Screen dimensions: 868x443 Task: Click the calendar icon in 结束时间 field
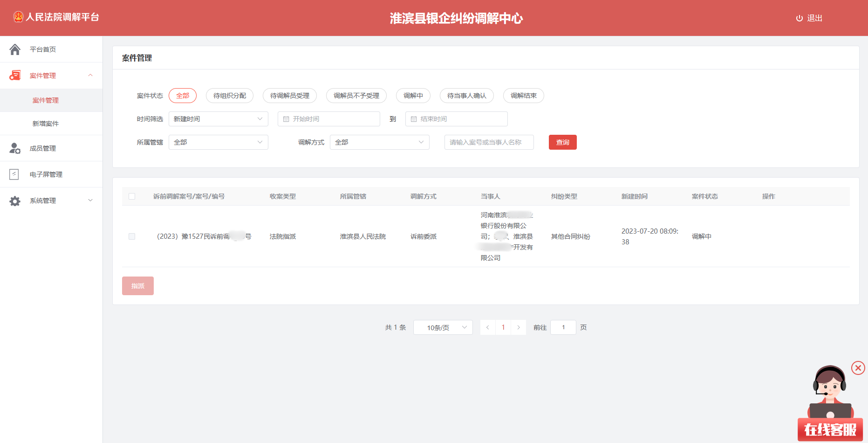pyautogui.click(x=414, y=119)
